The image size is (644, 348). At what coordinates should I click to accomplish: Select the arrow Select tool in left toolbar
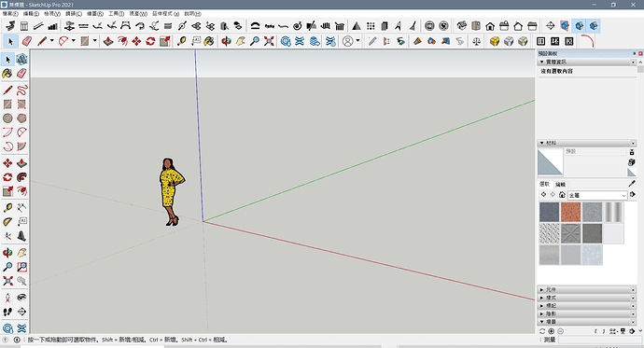(7, 60)
